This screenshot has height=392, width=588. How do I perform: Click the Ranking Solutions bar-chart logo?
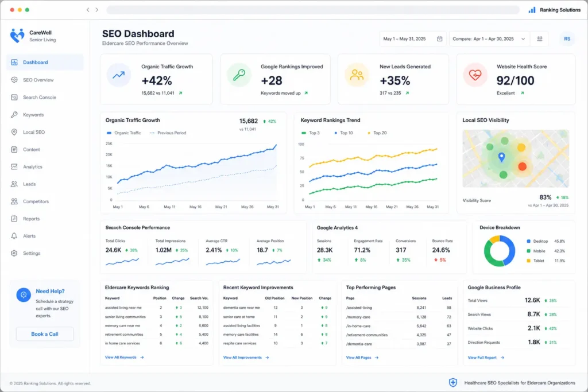click(x=532, y=10)
